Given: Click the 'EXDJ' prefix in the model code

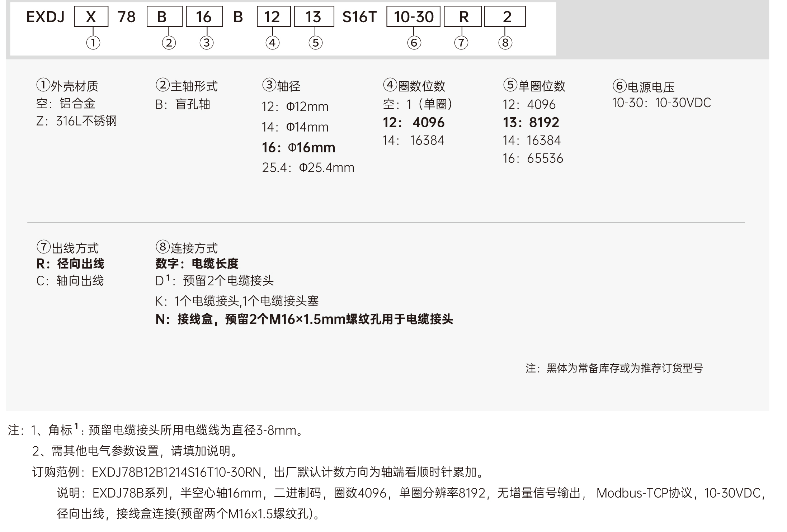Looking at the screenshot, I should 45,17.
